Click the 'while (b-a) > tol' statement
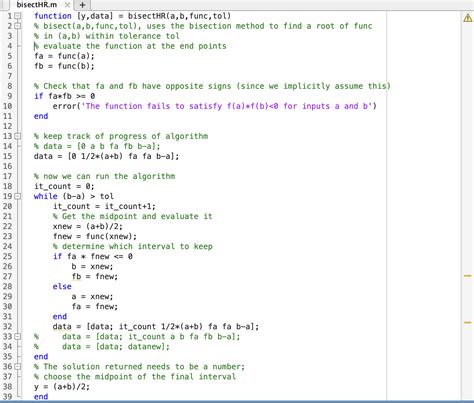The height and width of the screenshot is (403, 474). click(74, 196)
